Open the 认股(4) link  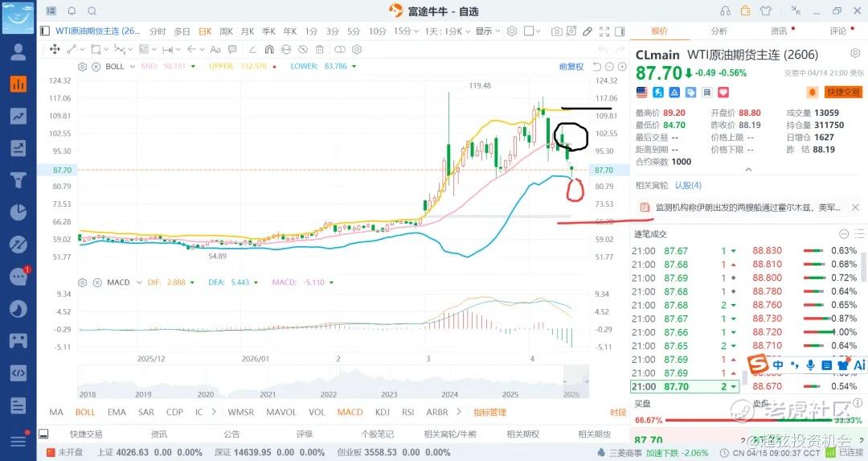(688, 185)
